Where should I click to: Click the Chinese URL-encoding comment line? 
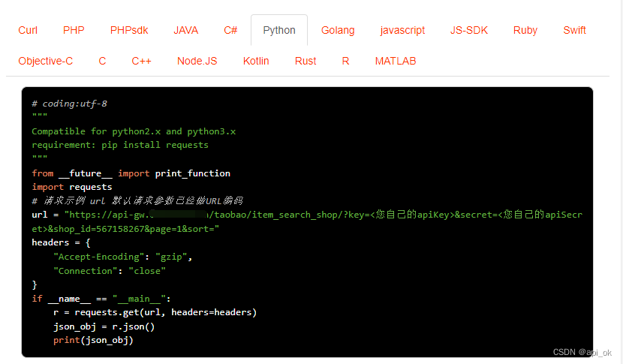tap(137, 201)
